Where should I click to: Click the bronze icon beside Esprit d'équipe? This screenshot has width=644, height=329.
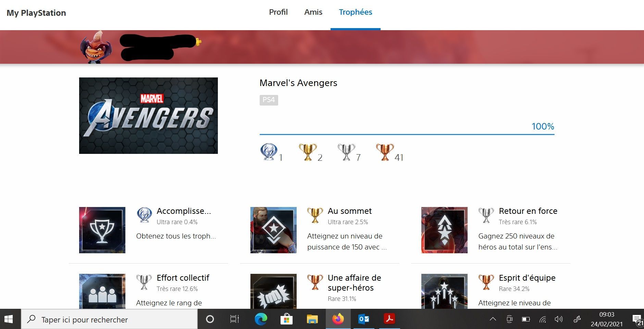[486, 282]
